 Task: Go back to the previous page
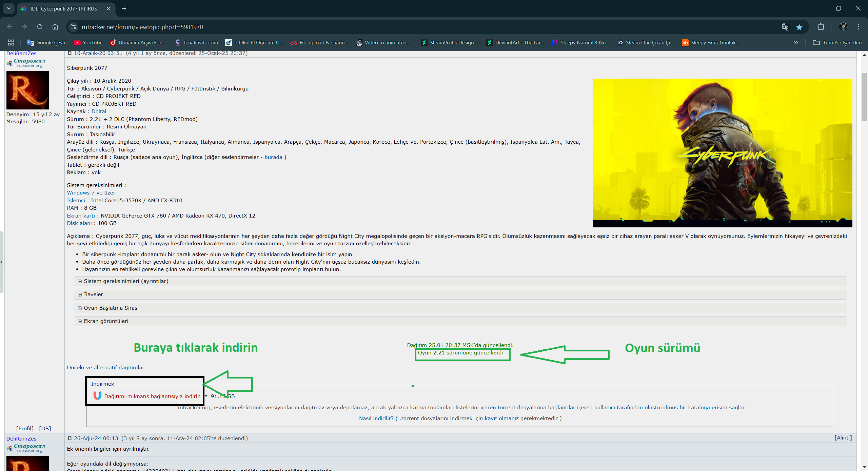click(9, 27)
